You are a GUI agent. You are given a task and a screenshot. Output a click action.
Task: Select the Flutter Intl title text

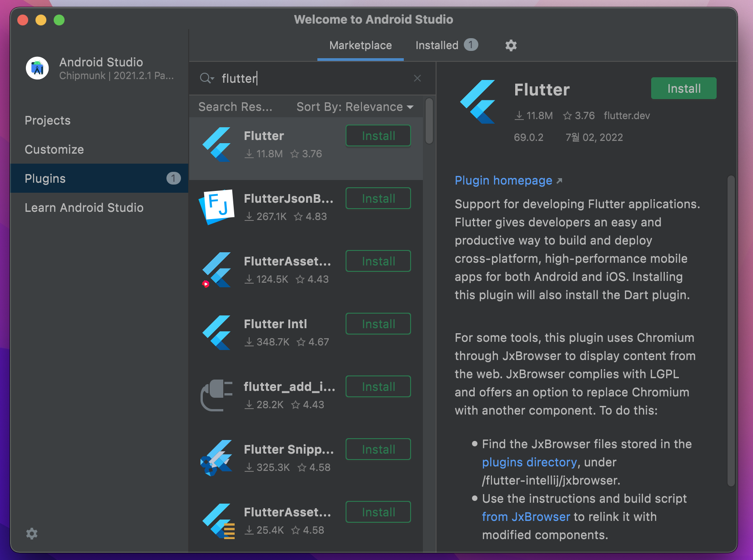pos(276,324)
